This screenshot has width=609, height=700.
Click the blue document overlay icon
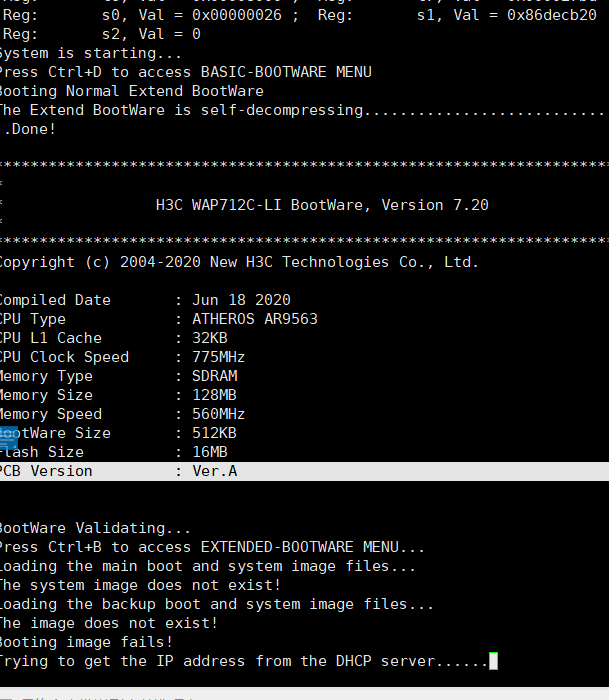(8, 438)
